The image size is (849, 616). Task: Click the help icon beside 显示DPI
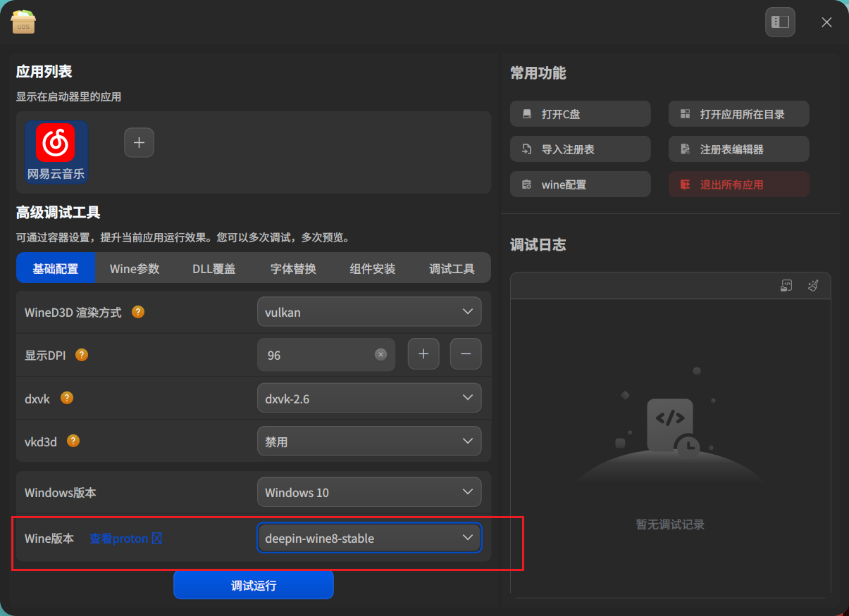pos(82,355)
